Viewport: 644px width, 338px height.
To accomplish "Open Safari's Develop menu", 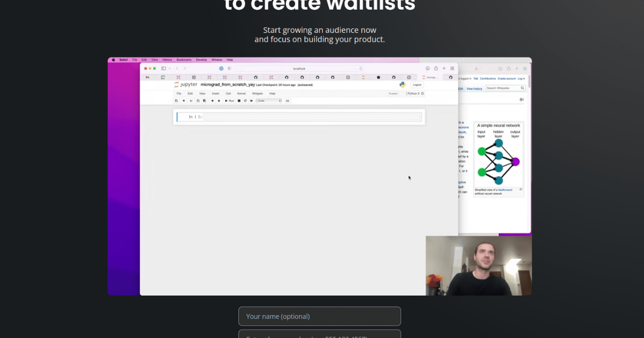I will point(201,60).
